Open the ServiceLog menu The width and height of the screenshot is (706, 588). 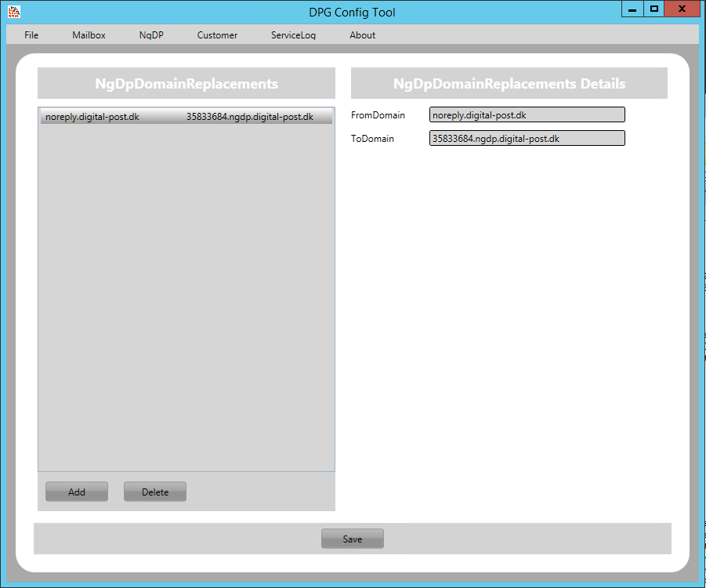pyautogui.click(x=293, y=35)
